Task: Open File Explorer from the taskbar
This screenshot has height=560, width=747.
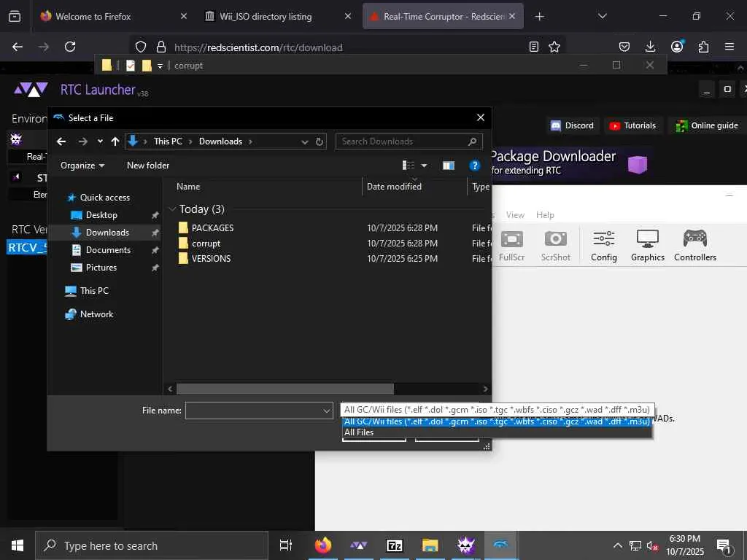Action: click(x=430, y=545)
